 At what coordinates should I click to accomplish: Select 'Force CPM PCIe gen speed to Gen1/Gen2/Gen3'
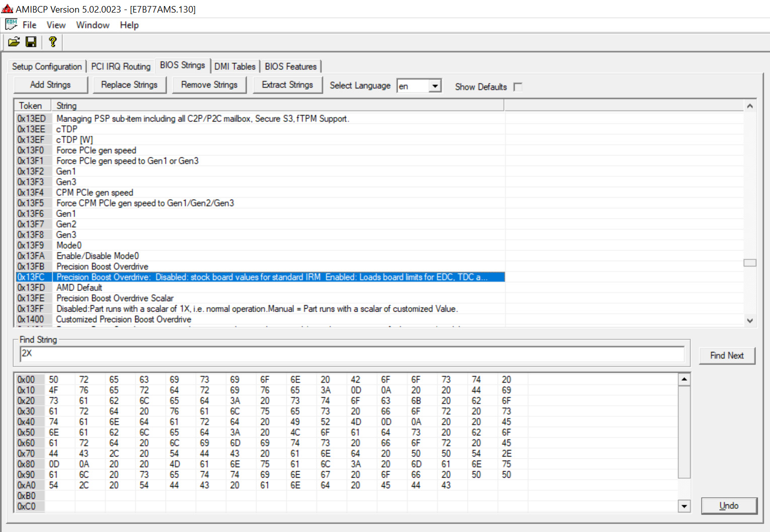pyautogui.click(x=260, y=203)
